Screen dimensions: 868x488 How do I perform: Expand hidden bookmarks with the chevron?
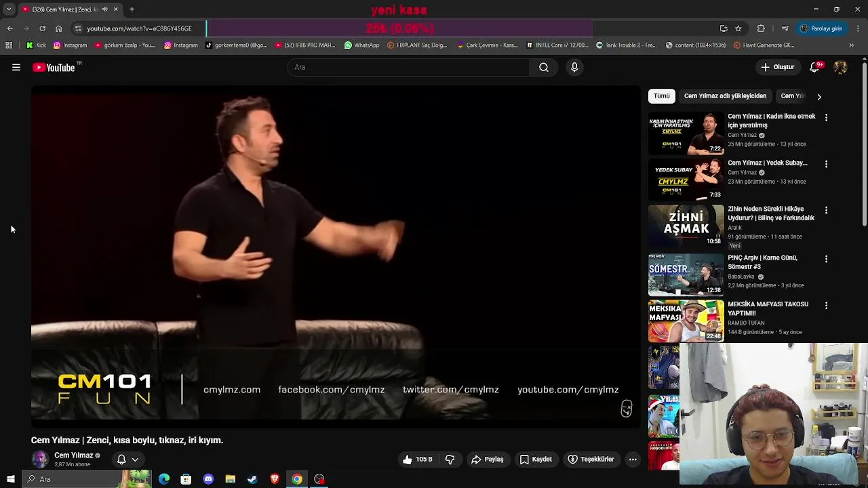[852, 45]
